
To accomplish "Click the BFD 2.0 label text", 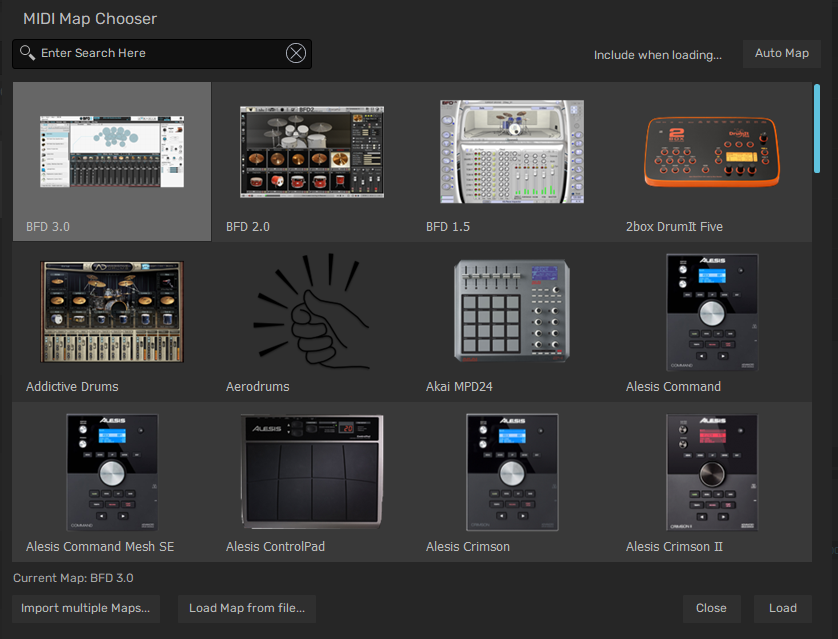I will tap(248, 227).
